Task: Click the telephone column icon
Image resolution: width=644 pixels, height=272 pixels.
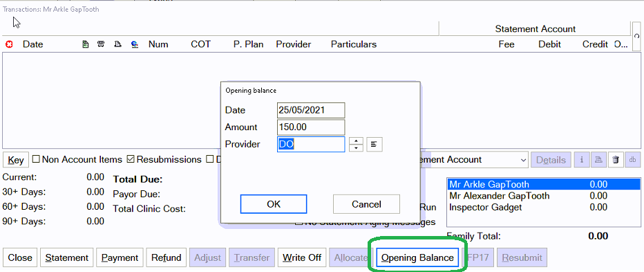Action: click(101, 44)
